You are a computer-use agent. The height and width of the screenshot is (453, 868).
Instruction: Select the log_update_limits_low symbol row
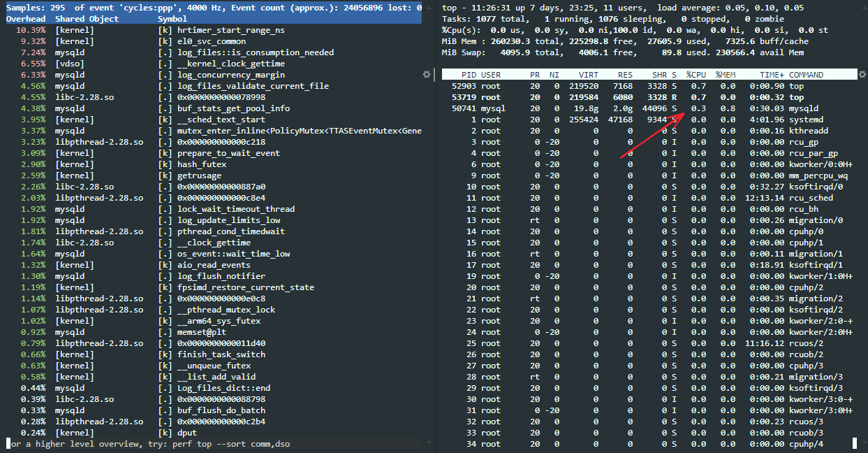pos(213,220)
